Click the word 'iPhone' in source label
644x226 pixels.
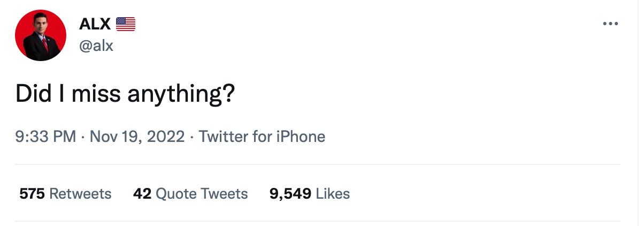coord(300,137)
